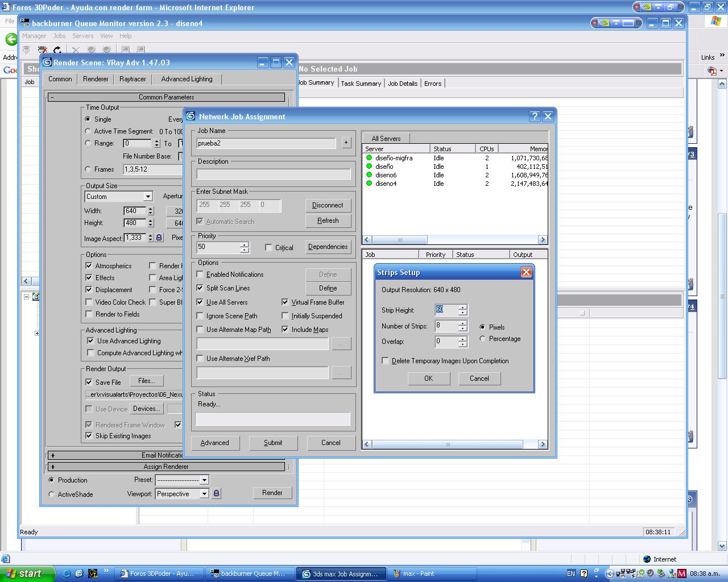This screenshot has height=582, width=728.
Task: Click the Advanced button in Network Job Assignment
Action: 214,443
